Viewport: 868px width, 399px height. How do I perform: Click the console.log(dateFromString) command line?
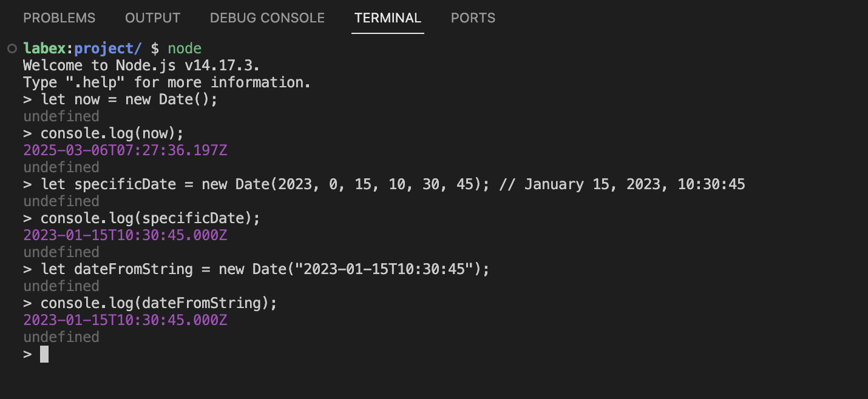150,303
